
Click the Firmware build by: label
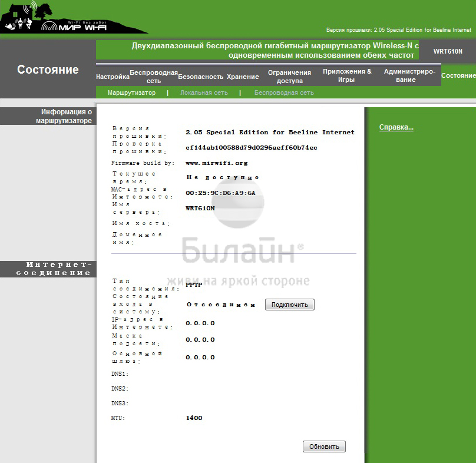[143, 163]
